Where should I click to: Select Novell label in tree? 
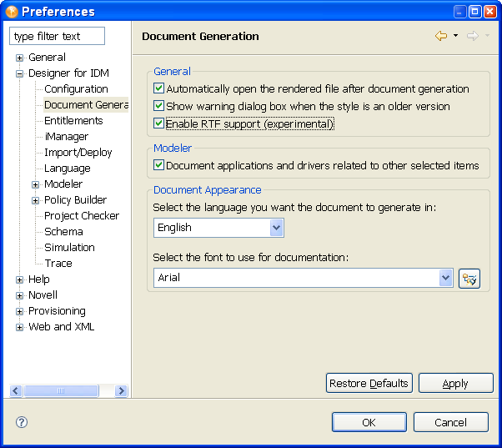point(43,295)
